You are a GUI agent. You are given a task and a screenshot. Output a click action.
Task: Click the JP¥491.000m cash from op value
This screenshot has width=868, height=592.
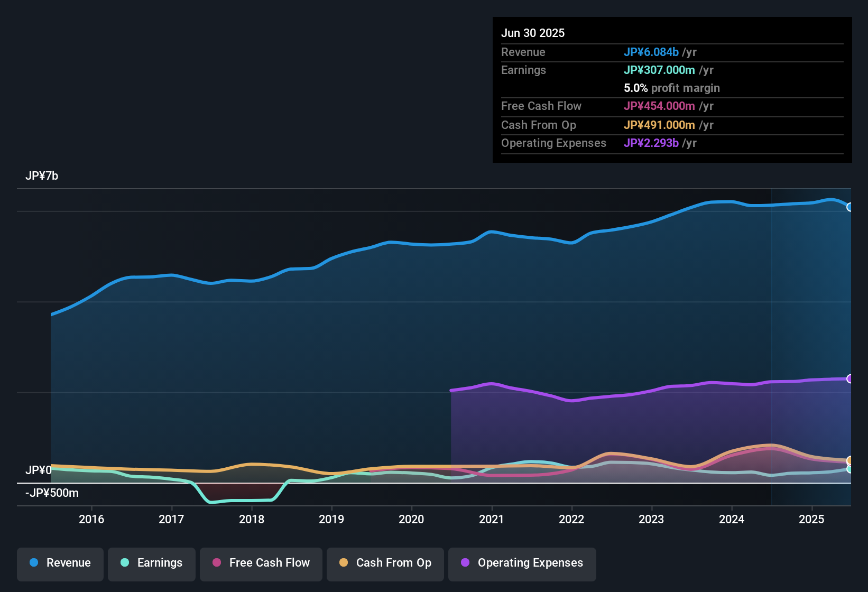[659, 125]
